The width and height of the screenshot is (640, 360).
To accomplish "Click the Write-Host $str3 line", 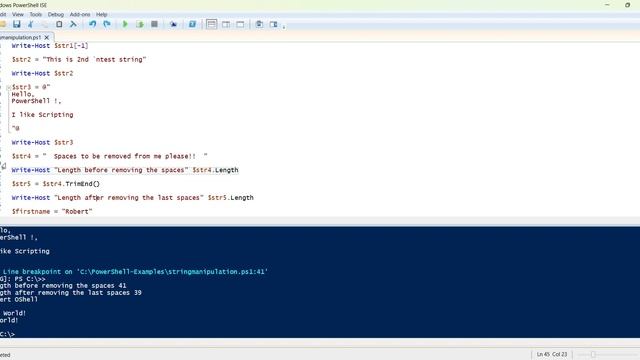I will pos(42,142).
